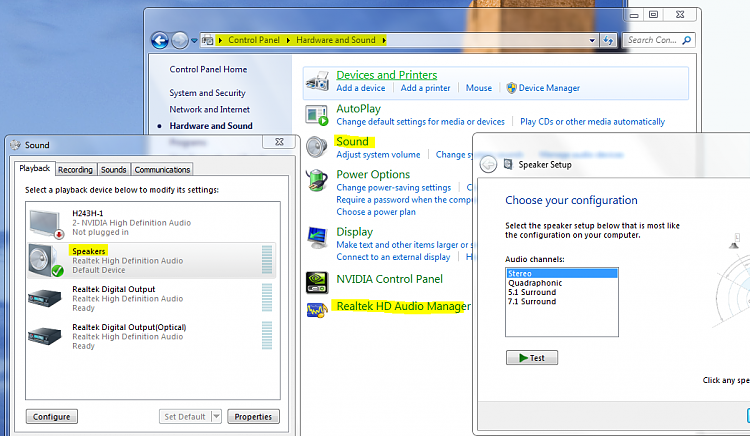Open the Sound category heading
The width and height of the screenshot is (750, 436).
click(353, 141)
